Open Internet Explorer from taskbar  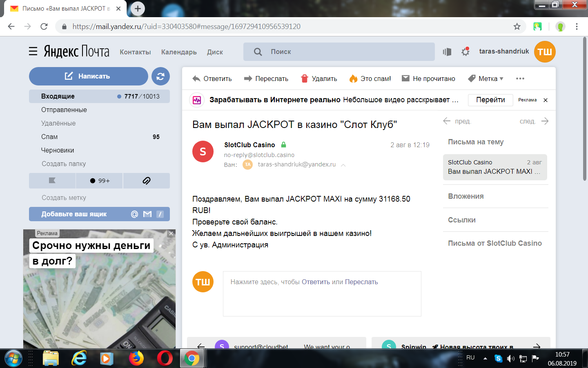pyautogui.click(x=79, y=359)
